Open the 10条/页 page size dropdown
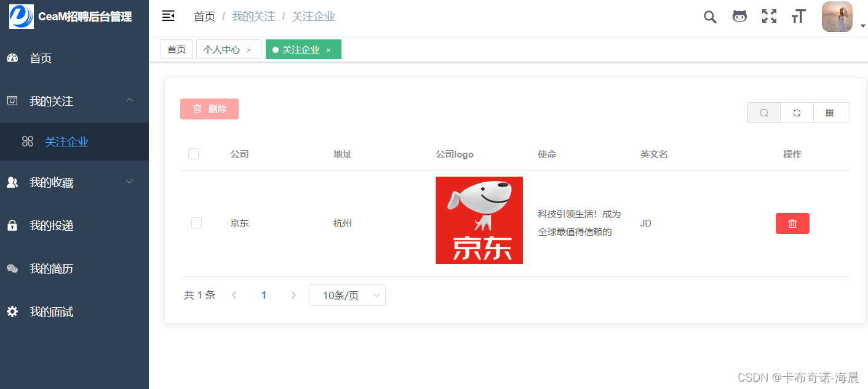Viewport: 868px width, 389px height. pyautogui.click(x=347, y=295)
